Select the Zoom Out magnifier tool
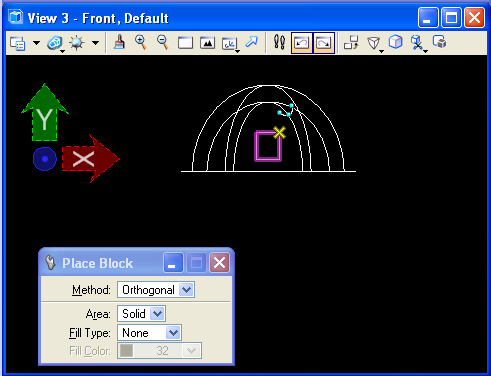Image resolution: width=491 pixels, height=376 pixels. (163, 43)
